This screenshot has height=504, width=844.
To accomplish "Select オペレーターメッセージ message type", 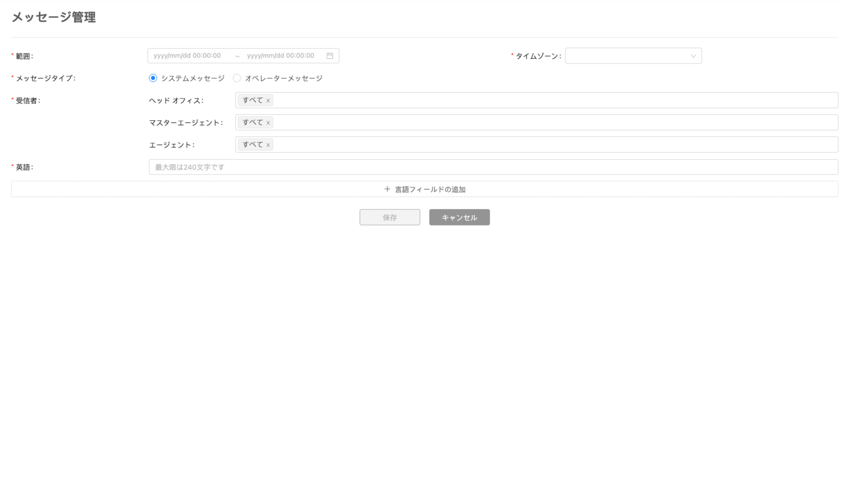I will (237, 78).
